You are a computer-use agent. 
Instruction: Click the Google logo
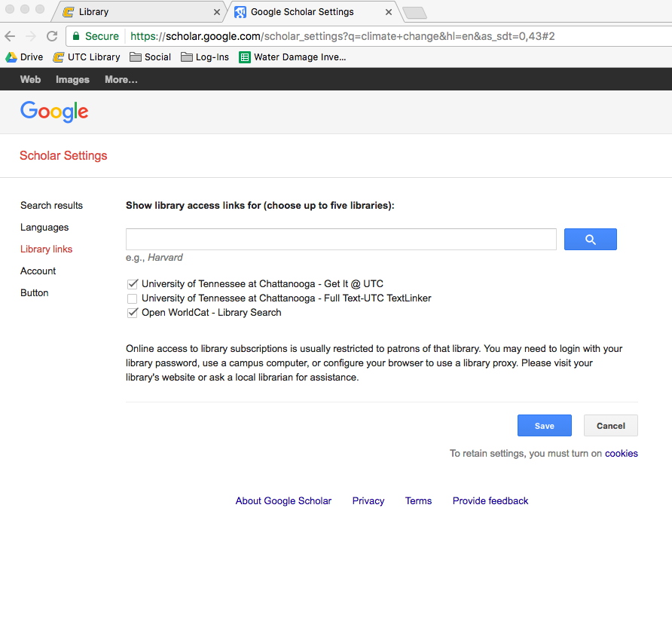click(54, 112)
